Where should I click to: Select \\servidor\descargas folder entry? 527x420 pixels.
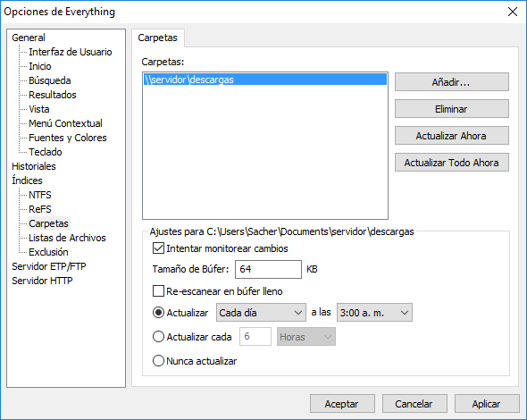tap(265, 80)
